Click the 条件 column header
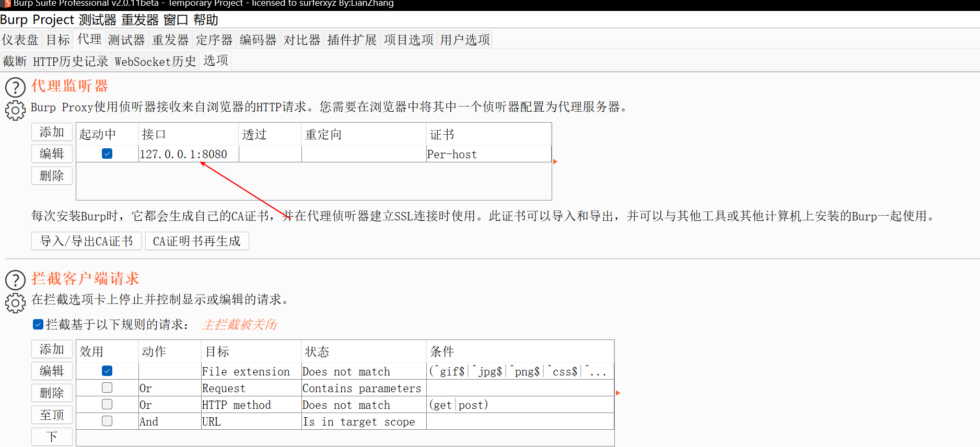Viewport: 980px width, 447px height. [520, 351]
